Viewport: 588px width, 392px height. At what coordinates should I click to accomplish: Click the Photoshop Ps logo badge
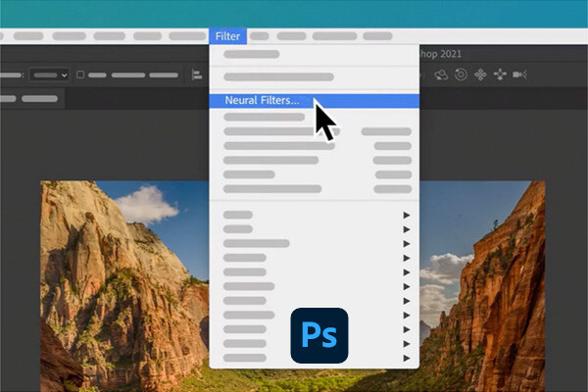pos(319,335)
